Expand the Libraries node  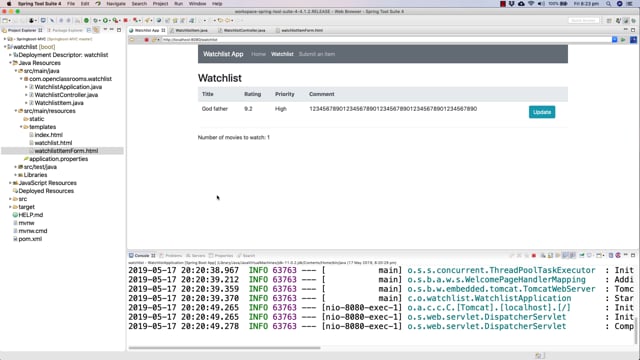16,175
